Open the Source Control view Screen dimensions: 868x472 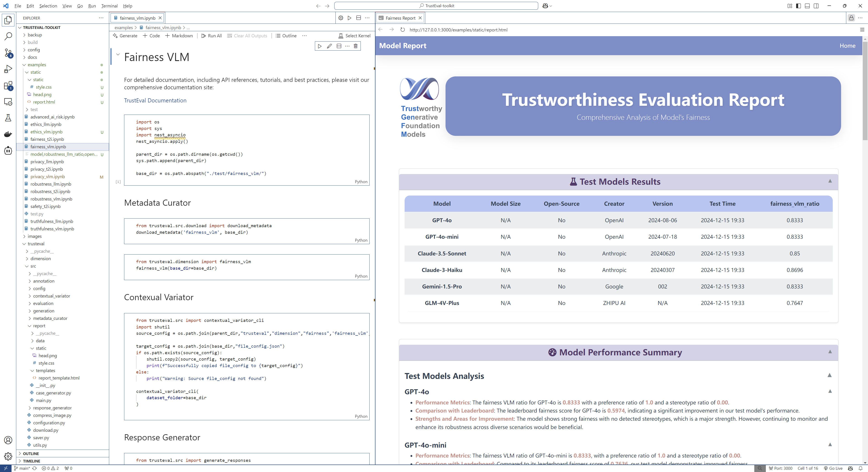[8, 52]
